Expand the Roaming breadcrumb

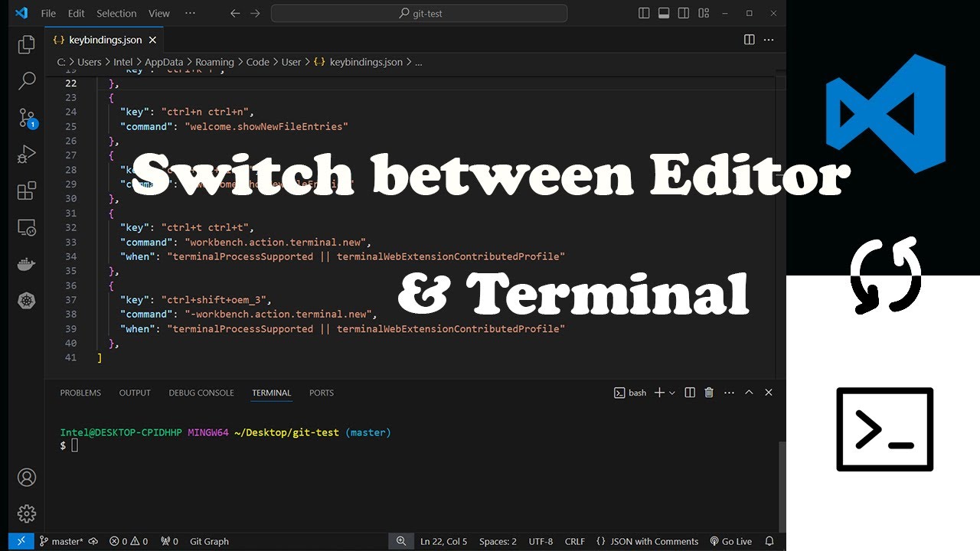214,62
